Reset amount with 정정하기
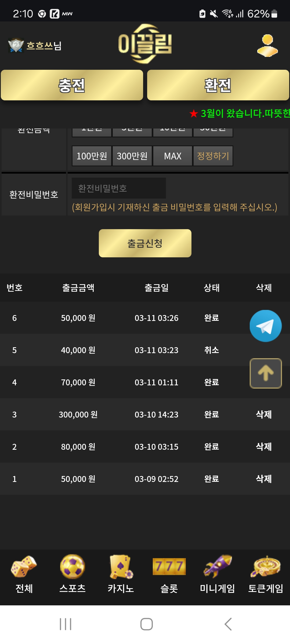This screenshot has width=290, height=644. pyautogui.click(x=213, y=156)
